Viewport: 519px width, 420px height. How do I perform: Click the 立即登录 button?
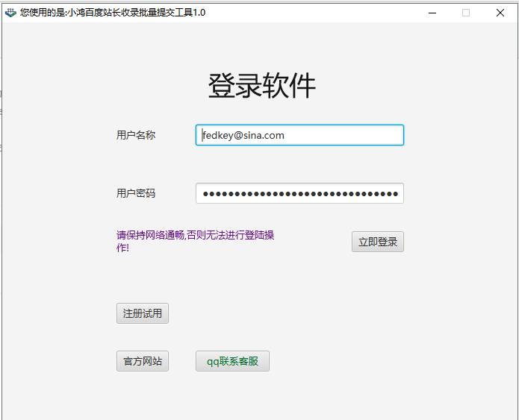click(377, 242)
